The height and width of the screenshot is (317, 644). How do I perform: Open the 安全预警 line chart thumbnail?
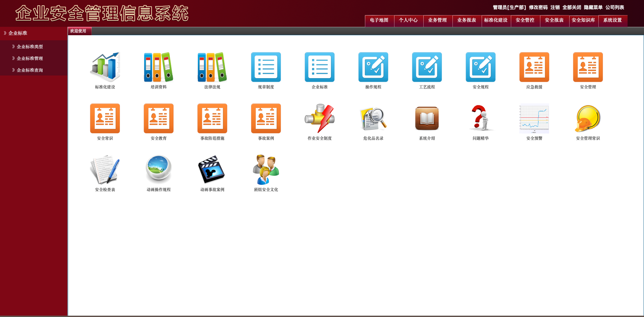click(x=534, y=118)
